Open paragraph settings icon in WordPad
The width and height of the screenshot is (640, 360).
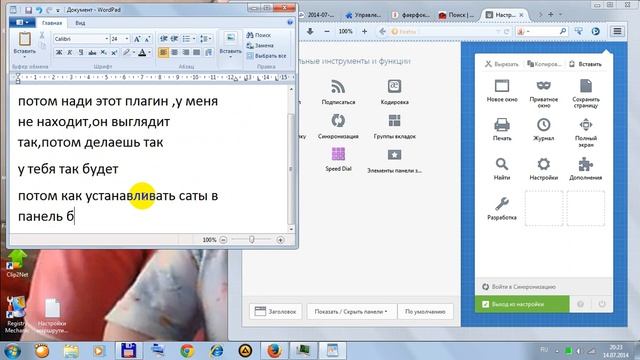209,52
